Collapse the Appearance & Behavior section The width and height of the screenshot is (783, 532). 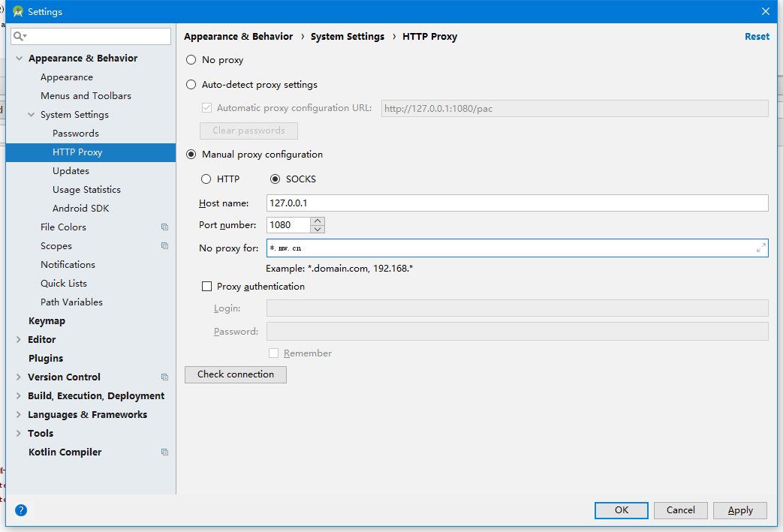click(19, 59)
